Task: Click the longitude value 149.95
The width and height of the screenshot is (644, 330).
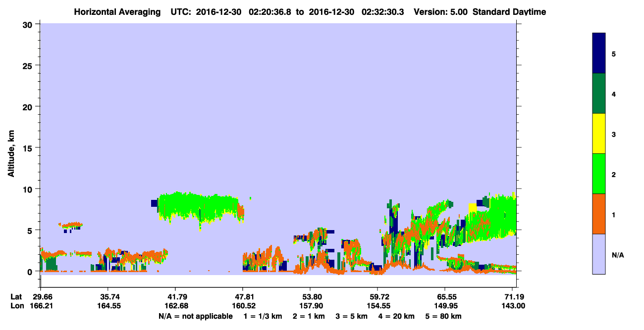Action: 445,306
